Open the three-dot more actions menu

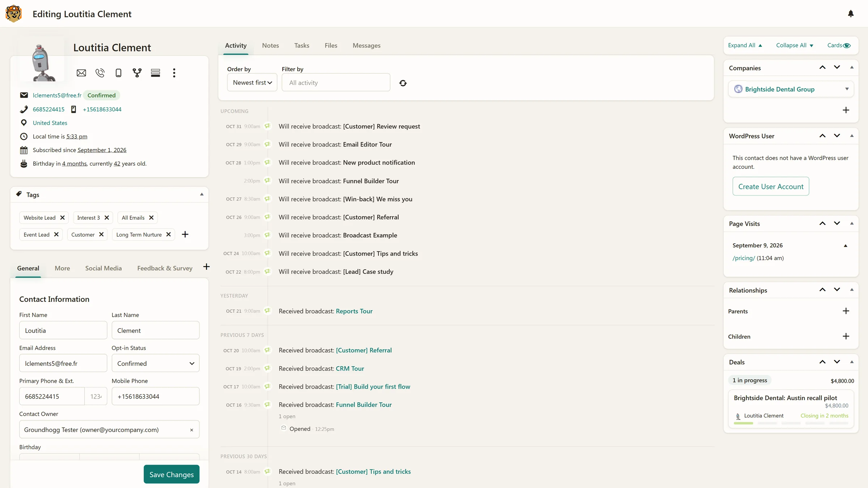click(x=174, y=73)
